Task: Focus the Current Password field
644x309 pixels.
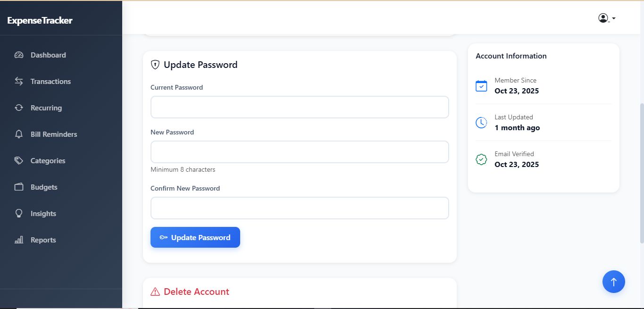Action: [x=300, y=107]
